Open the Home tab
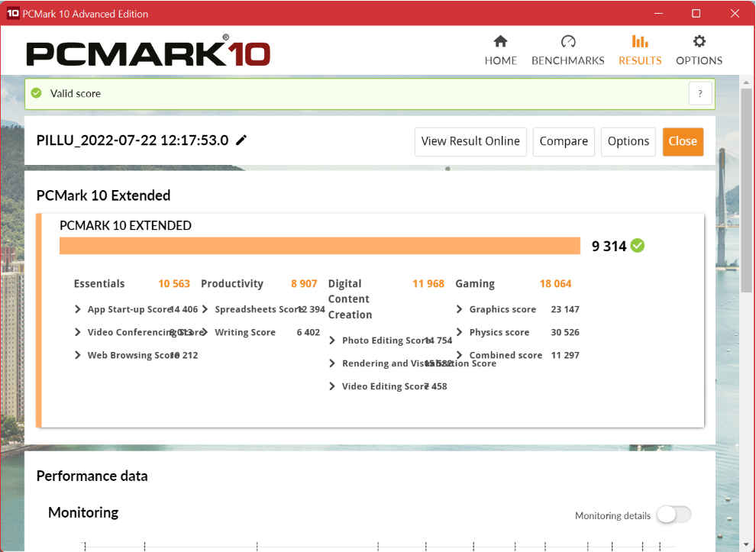 click(500, 50)
